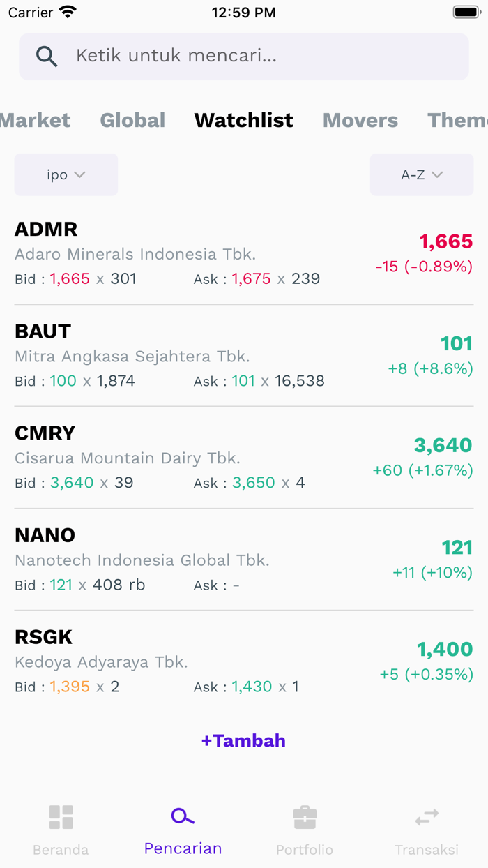Switch to the Movers tab
The image size is (488, 868).
point(360,120)
